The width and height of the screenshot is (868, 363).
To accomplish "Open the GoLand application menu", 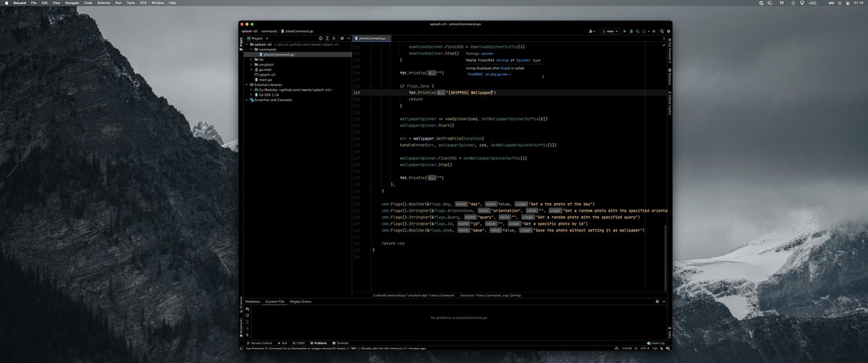I will 19,3.
